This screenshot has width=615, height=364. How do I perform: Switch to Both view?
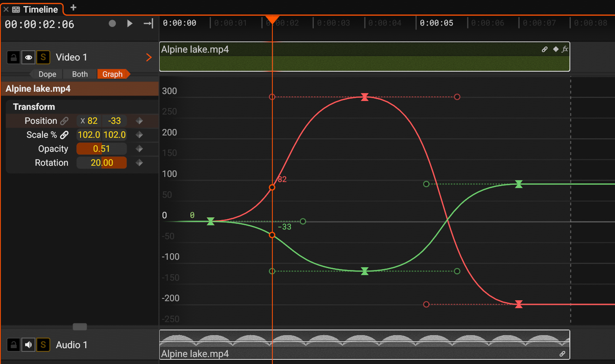click(x=80, y=74)
